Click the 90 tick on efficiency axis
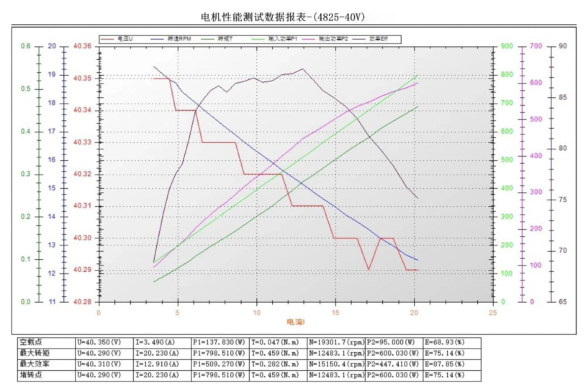This screenshot has width=588, height=390. pos(563,46)
